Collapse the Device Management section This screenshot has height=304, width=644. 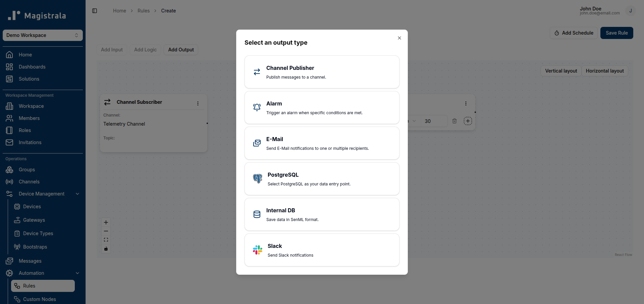pos(43,194)
